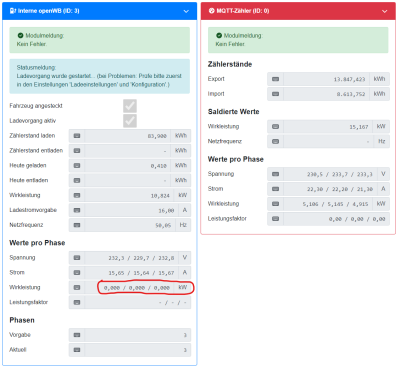Click the icon beside Heute entladen value
This screenshot has height=369, width=400.
[77, 180]
